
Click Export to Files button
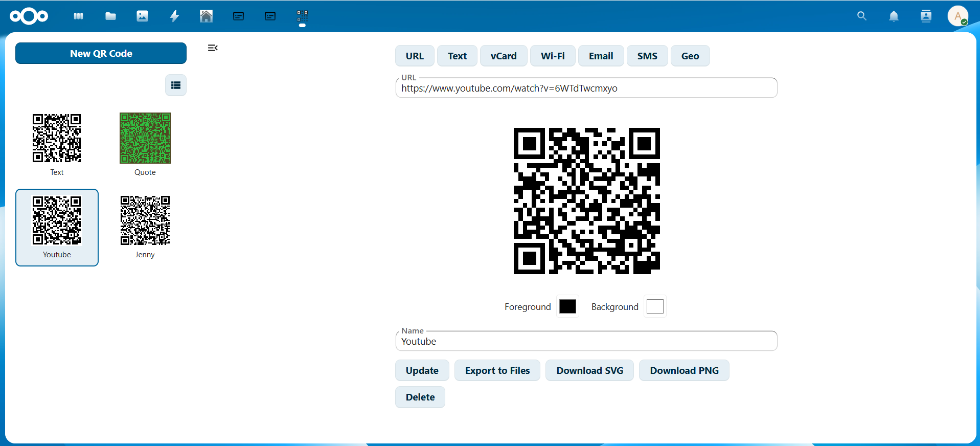click(x=497, y=370)
